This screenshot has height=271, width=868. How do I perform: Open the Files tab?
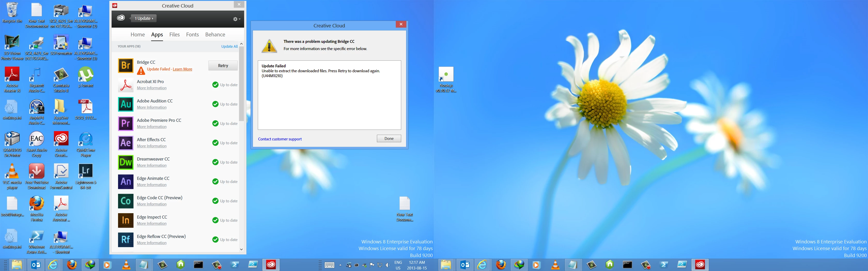(x=175, y=34)
